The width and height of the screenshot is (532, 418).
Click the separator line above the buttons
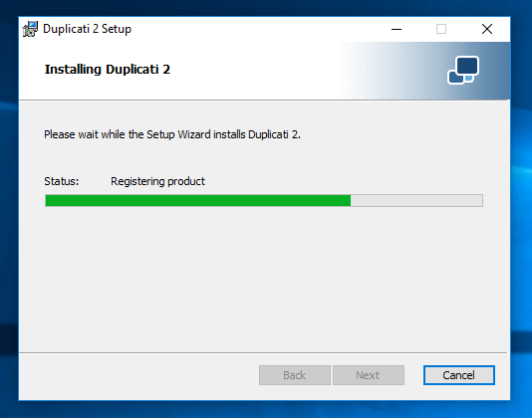pos(263,353)
